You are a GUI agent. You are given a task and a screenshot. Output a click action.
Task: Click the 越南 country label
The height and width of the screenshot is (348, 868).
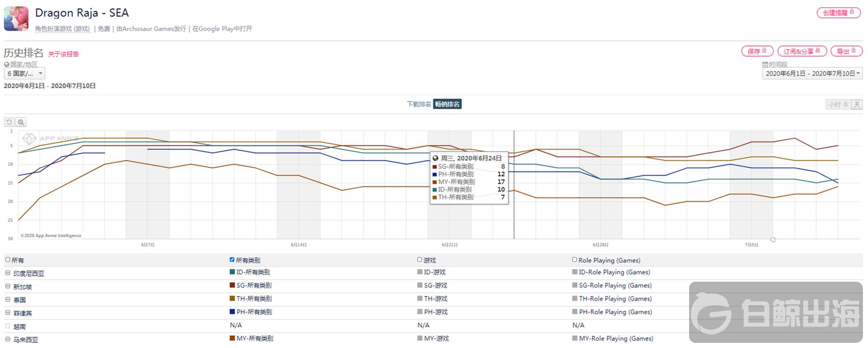19,327
